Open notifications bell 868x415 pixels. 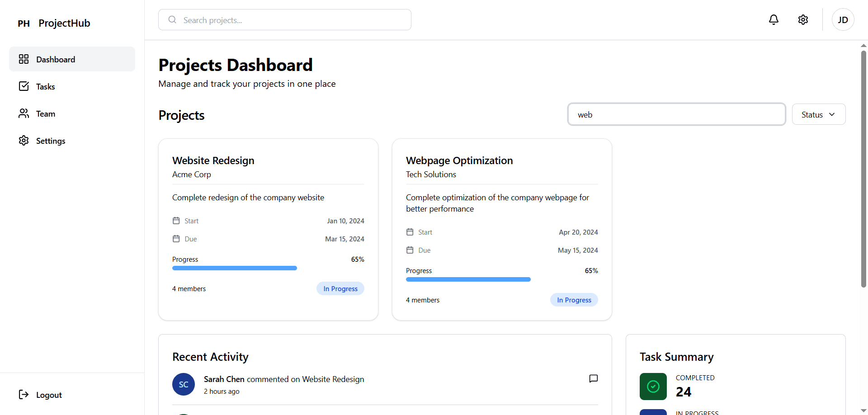point(774,19)
